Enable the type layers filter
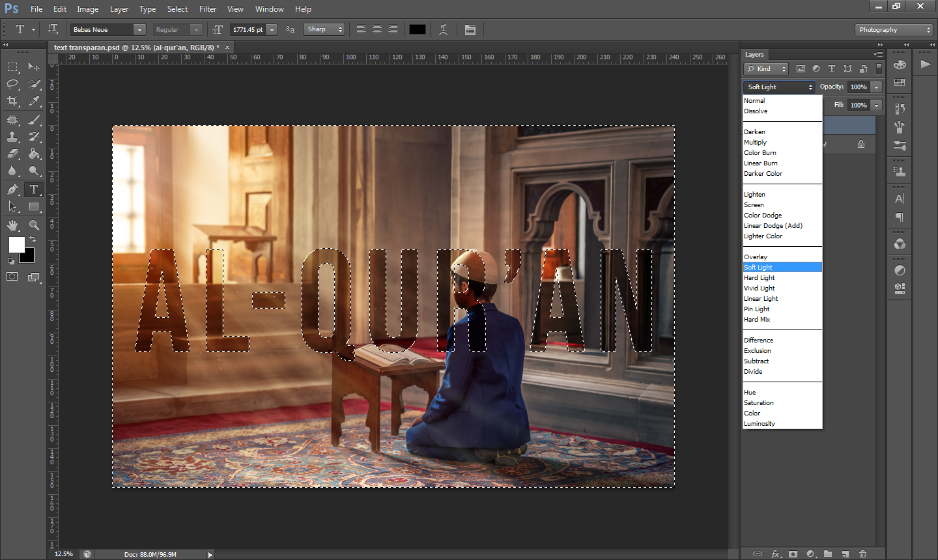Viewport: 938px width, 560px height. (832, 68)
